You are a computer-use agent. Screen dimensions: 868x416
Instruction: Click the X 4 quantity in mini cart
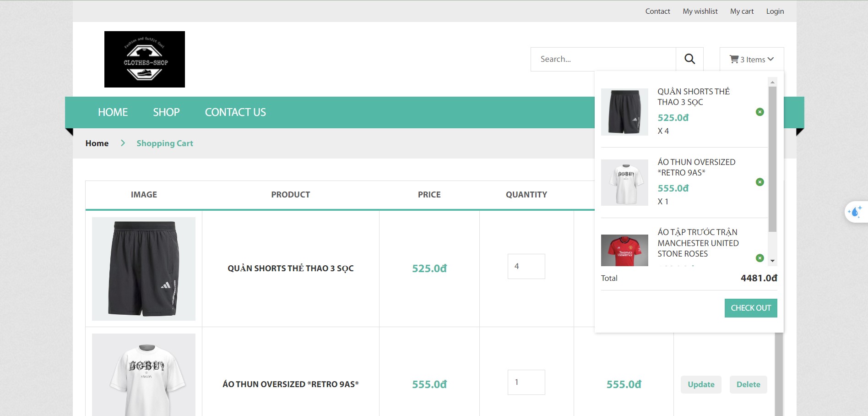click(663, 131)
